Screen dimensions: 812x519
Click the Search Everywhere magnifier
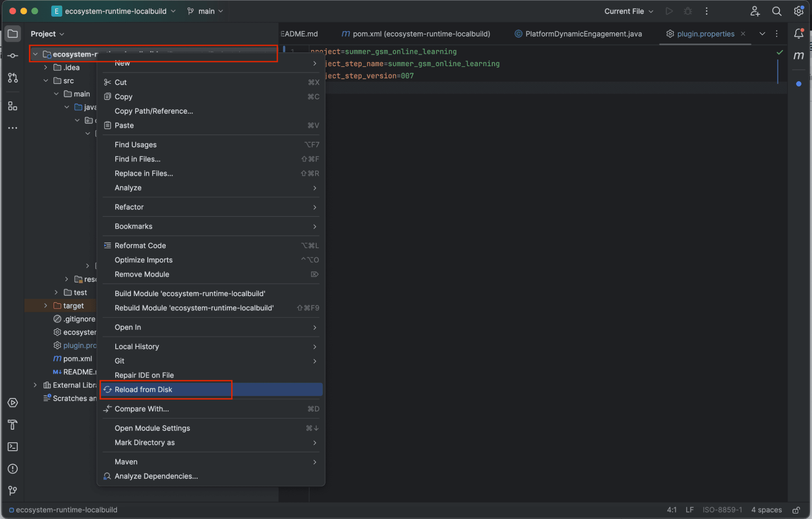(x=776, y=11)
